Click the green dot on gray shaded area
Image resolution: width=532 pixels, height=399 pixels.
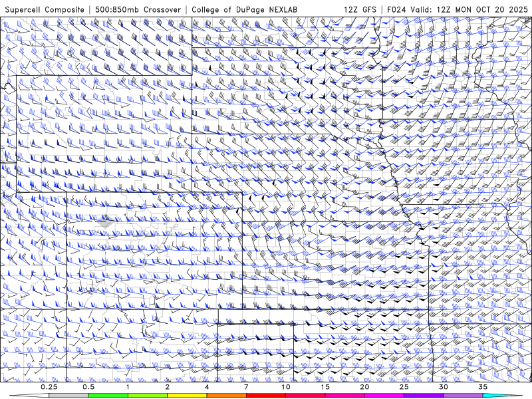click(x=106, y=221)
